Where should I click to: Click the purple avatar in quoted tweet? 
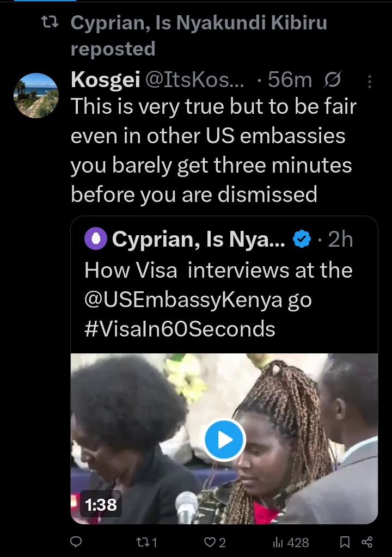coord(96,240)
